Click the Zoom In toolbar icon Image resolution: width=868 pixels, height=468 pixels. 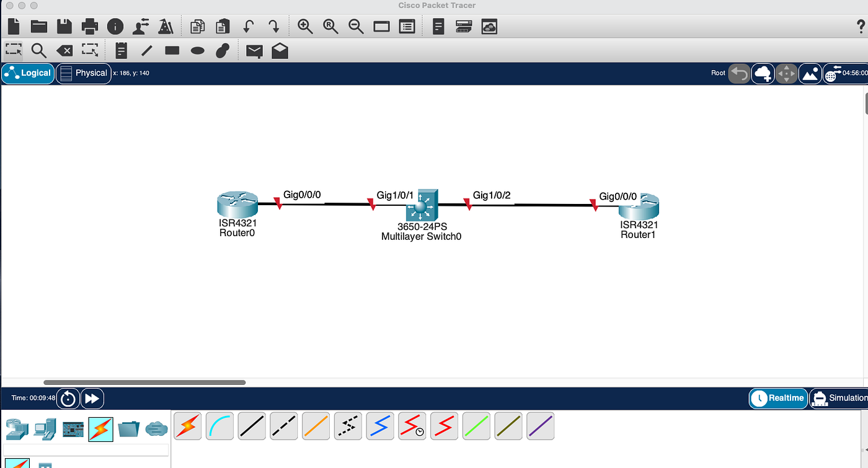coord(304,27)
